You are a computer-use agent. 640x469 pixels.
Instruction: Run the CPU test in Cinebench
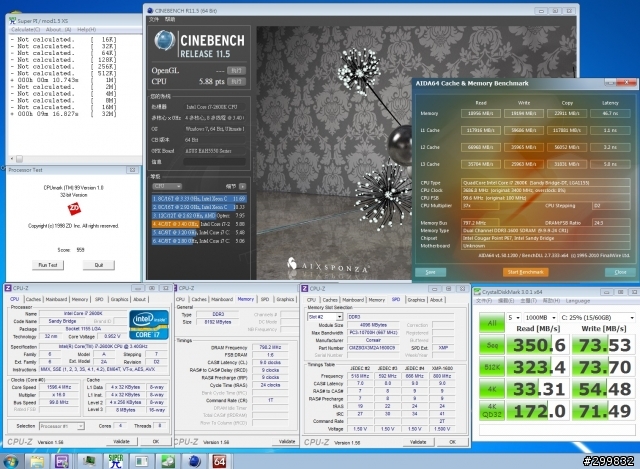click(x=236, y=81)
